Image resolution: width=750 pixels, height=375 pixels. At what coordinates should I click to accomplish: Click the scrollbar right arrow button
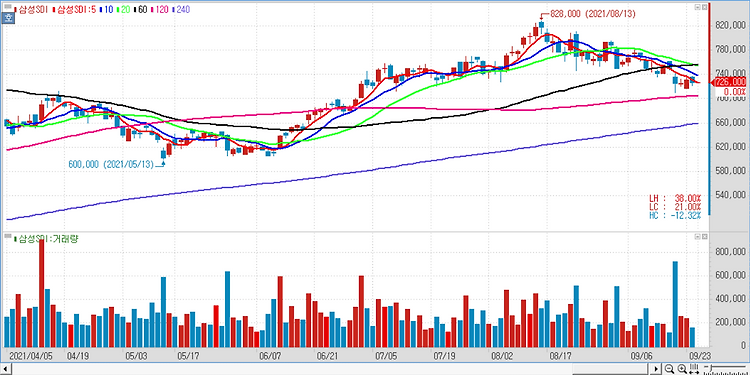coord(655,369)
